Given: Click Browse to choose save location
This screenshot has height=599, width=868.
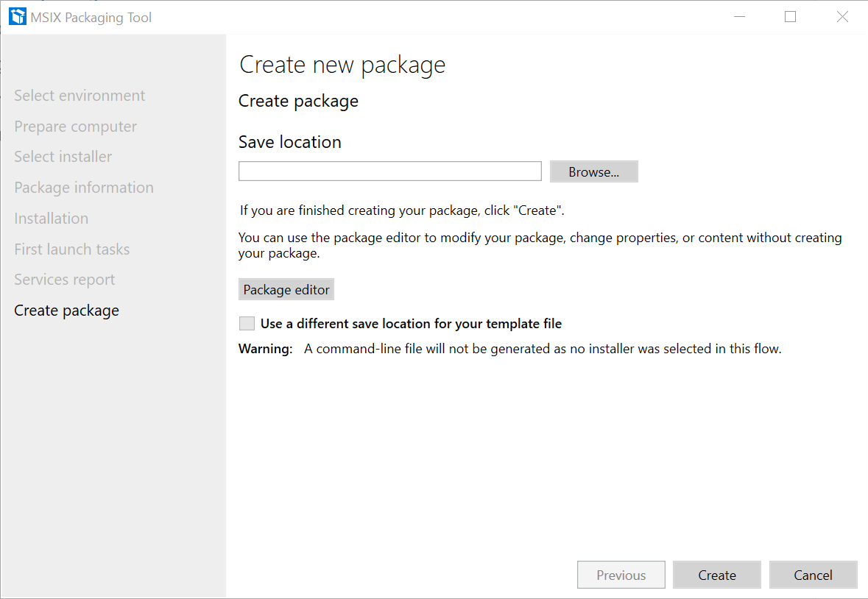Looking at the screenshot, I should (593, 171).
